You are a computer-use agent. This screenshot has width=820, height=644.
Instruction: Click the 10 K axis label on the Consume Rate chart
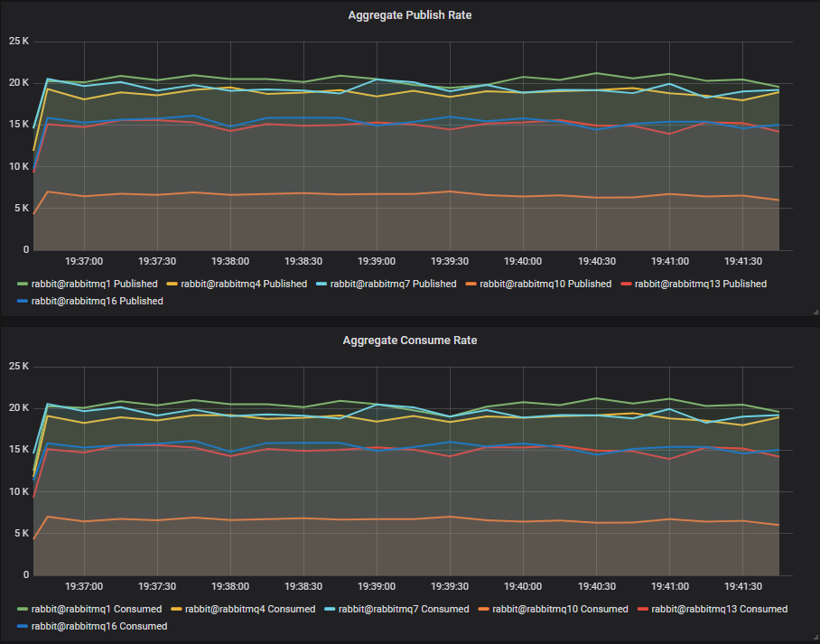[19, 491]
